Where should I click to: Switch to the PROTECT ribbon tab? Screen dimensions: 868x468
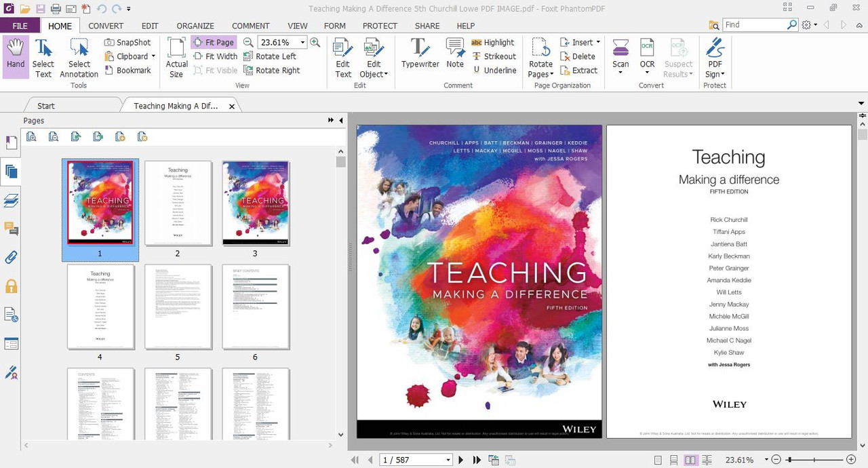pos(380,26)
